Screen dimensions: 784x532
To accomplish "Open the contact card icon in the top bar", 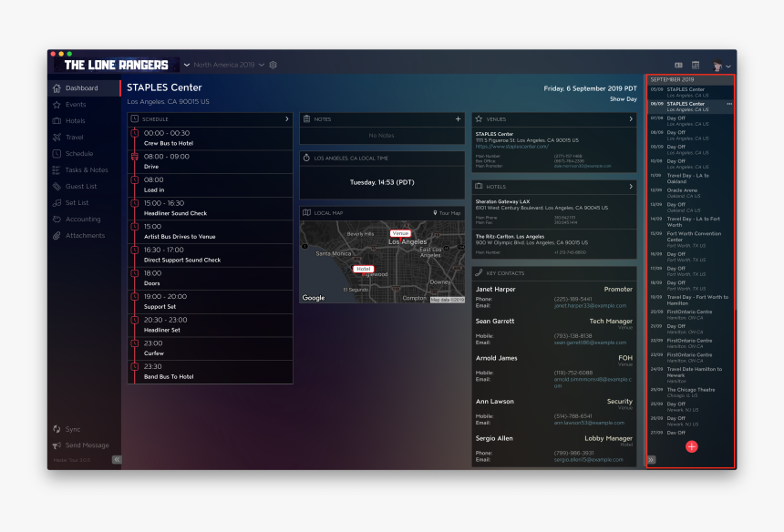I will [678, 65].
